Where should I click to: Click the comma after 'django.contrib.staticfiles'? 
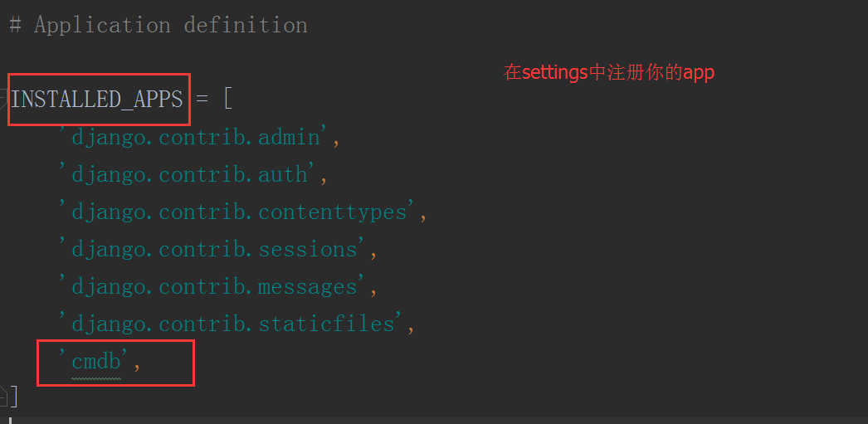[411, 326]
